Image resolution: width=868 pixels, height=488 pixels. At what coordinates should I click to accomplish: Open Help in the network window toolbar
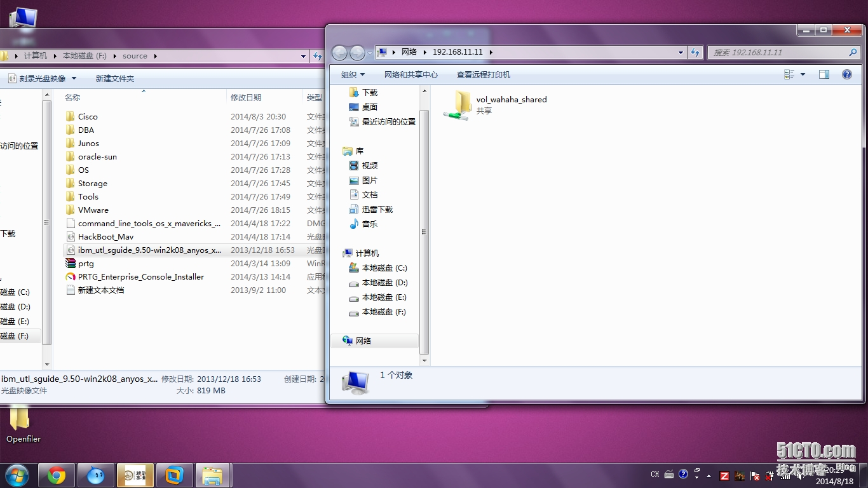click(846, 74)
